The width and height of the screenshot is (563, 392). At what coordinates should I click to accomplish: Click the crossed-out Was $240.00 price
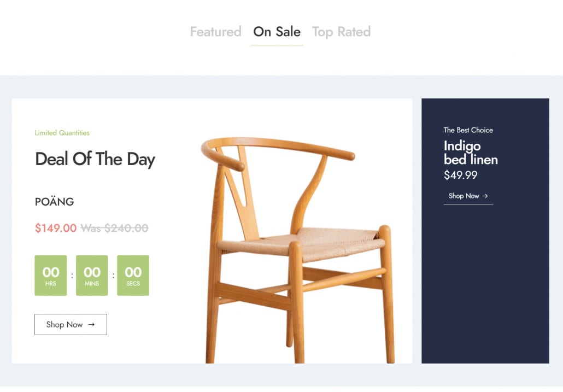(x=114, y=228)
